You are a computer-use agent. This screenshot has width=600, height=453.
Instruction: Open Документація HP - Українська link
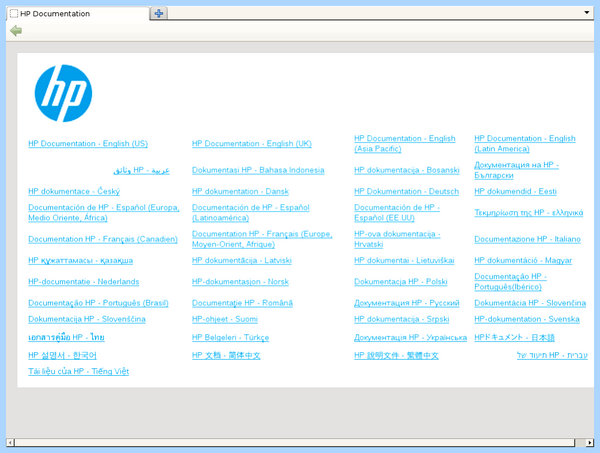pos(411,337)
